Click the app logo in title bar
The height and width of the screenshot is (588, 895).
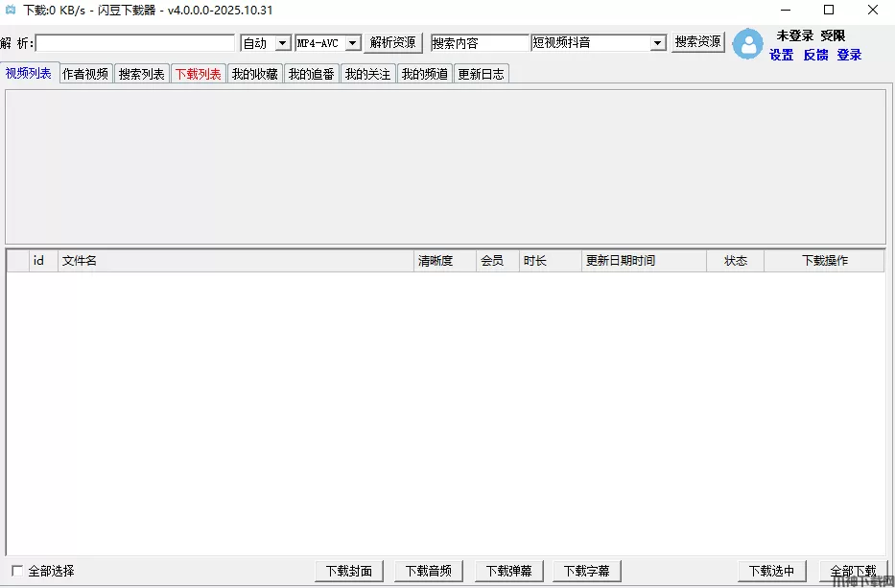[10, 10]
